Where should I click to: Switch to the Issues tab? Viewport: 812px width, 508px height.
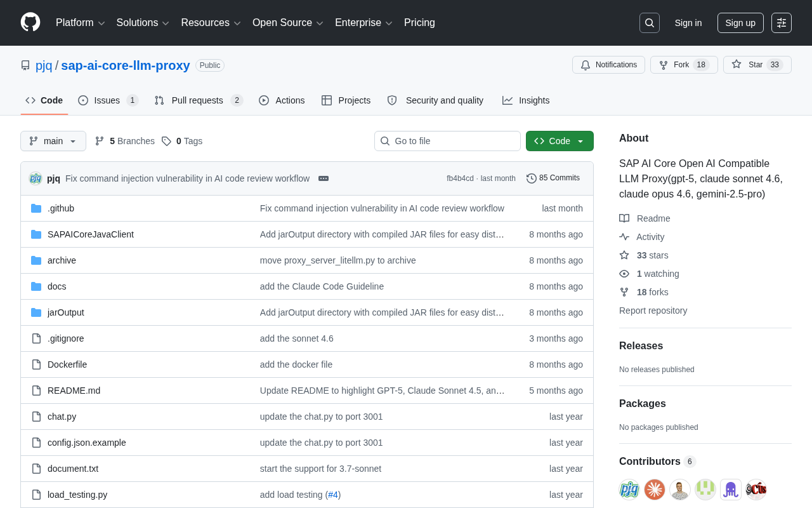tap(108, 100)
